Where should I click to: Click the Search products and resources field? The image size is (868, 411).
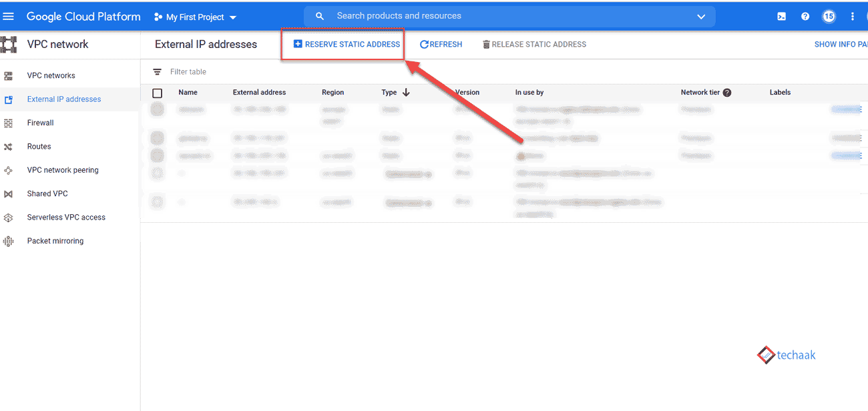(509, 16)
